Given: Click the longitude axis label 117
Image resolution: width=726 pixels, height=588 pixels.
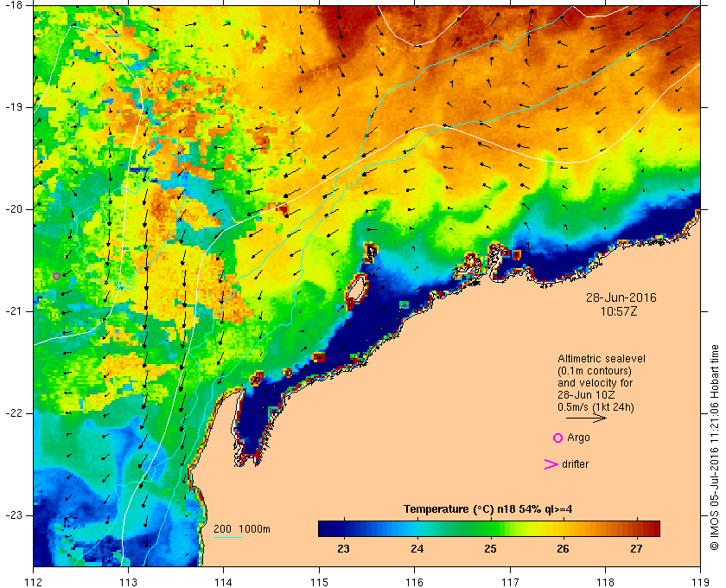Looking at the screenshot, I should coord(510,582).
